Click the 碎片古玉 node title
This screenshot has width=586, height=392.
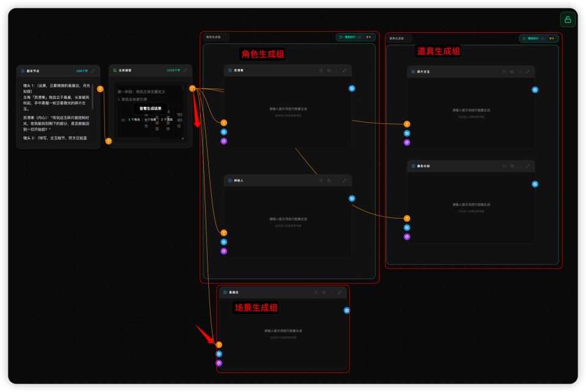point(424,72)
